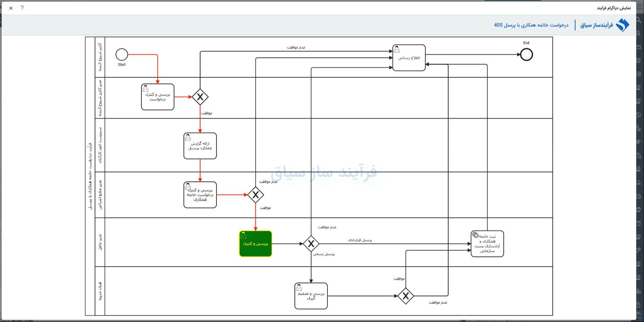Screen dimensions: 644x322
Task: Click the user icon on اطلاع رسانی task
Action: click(397, 49)
